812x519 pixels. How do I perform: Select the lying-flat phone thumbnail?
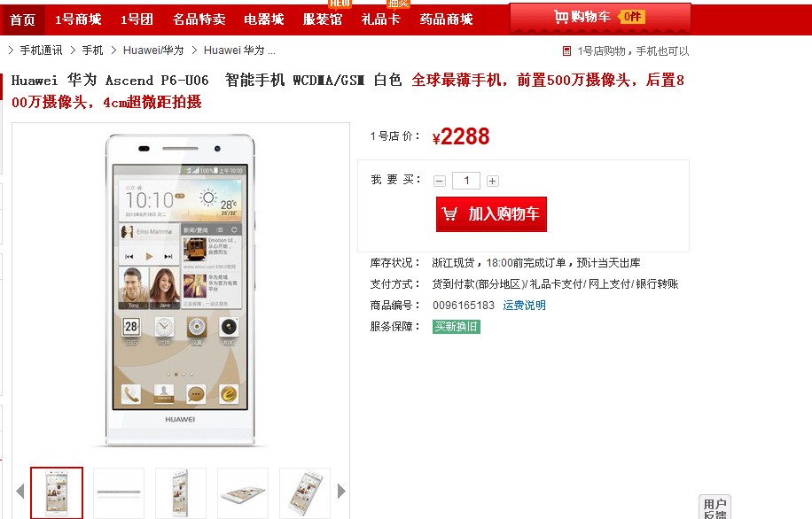[x=243, y=492]
